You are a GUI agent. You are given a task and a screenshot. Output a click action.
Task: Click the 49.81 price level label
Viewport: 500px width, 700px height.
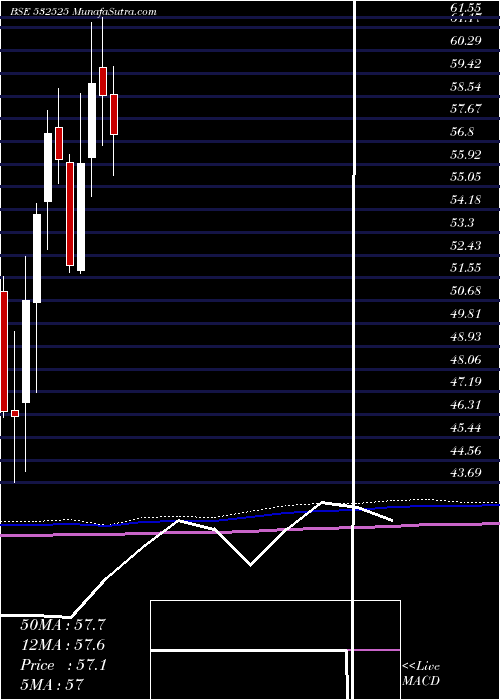[x=466, y=314]
